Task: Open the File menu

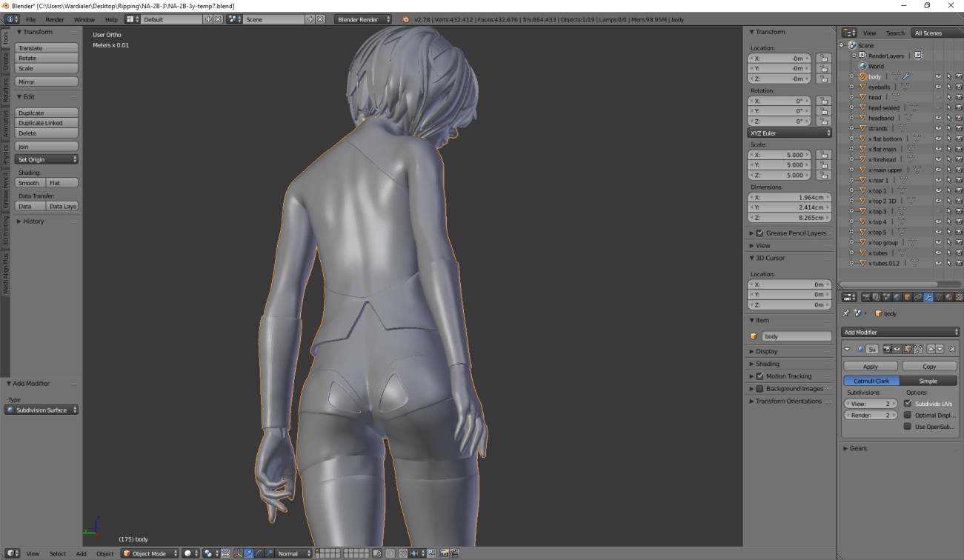Action: tap(30, 19)
